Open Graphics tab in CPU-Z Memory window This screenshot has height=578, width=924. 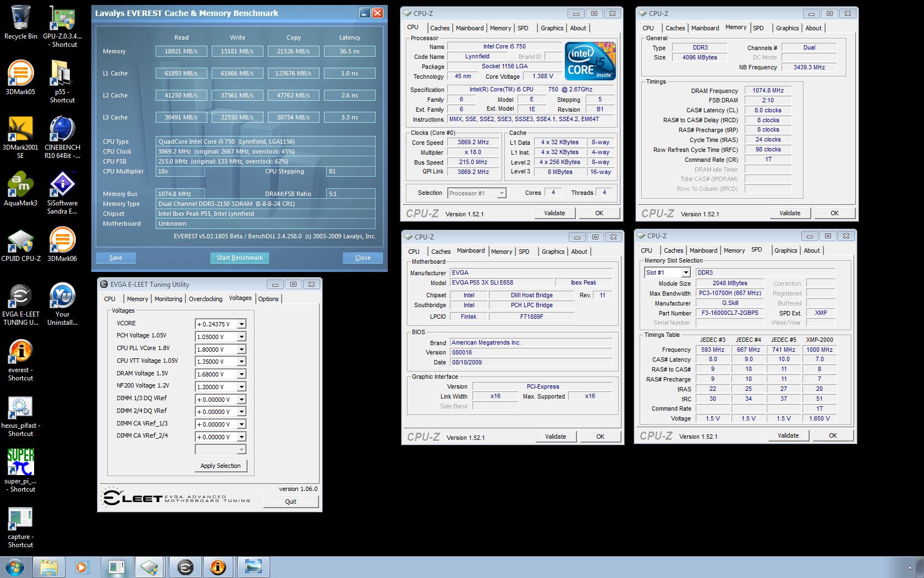787,28
